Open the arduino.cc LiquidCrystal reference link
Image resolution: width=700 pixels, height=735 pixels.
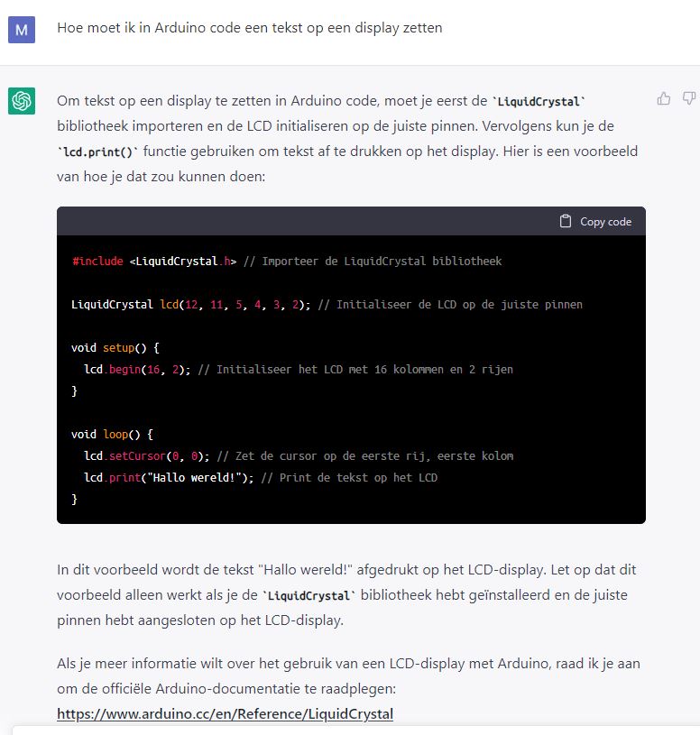point(225,714)
